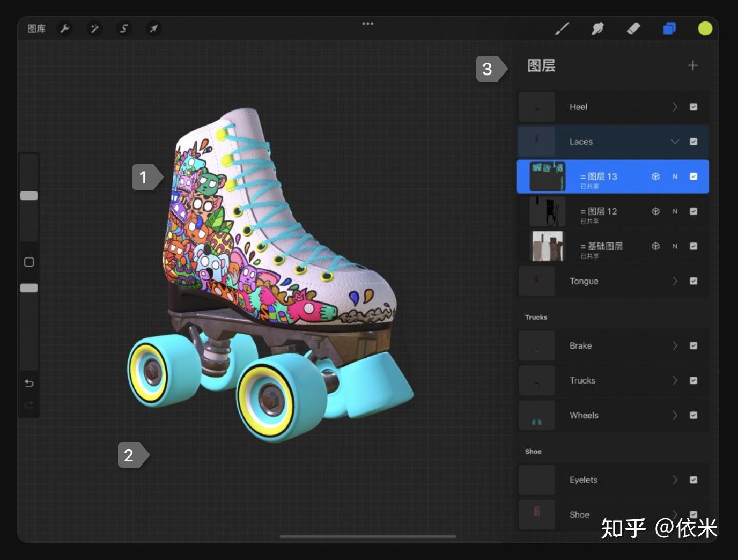
Task: Uncheck the Wheels layer visibility checkbox
Action: [693, 415]
